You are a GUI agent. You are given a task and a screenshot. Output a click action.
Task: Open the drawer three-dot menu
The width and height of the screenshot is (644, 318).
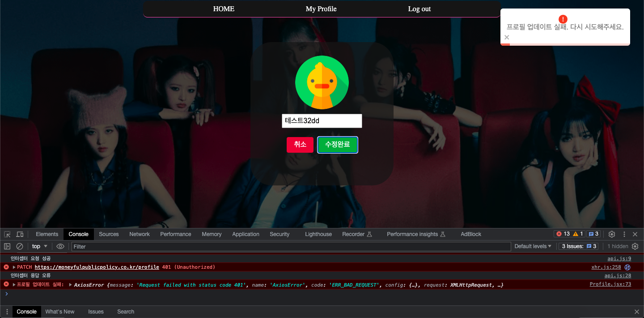7,312
